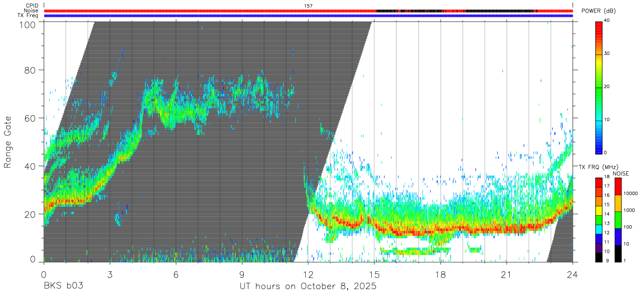644x297 pixels.
Task: Click the 10 tick on the power colorbar
Action: (x=606, y=119)
